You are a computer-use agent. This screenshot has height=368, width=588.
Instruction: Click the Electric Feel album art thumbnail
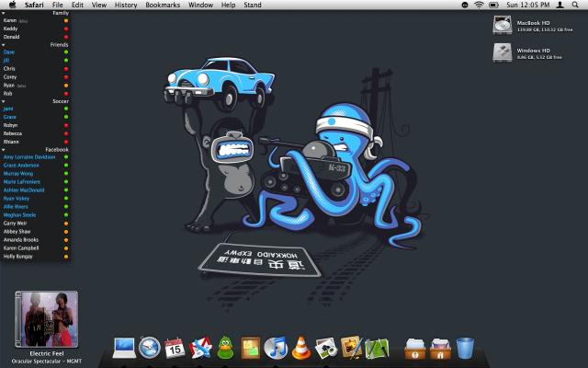[47, 319]
